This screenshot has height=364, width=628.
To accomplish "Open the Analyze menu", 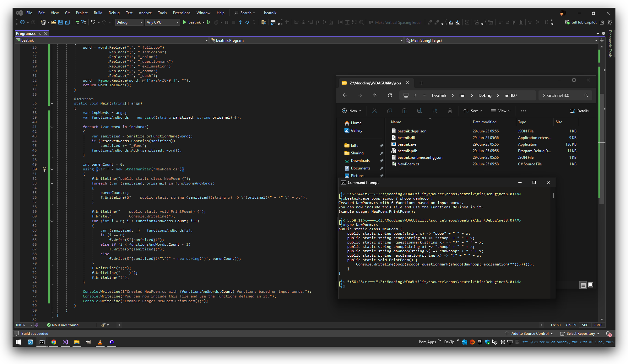I will click(145, 13).
